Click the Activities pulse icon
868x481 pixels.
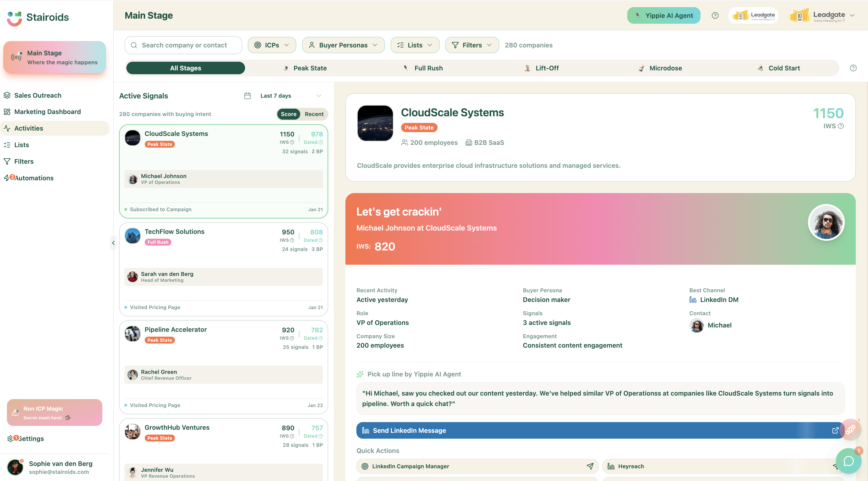(7, 128)
